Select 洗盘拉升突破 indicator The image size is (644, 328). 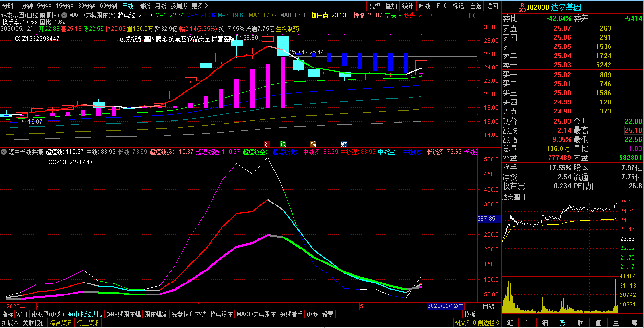click(188, 315)
